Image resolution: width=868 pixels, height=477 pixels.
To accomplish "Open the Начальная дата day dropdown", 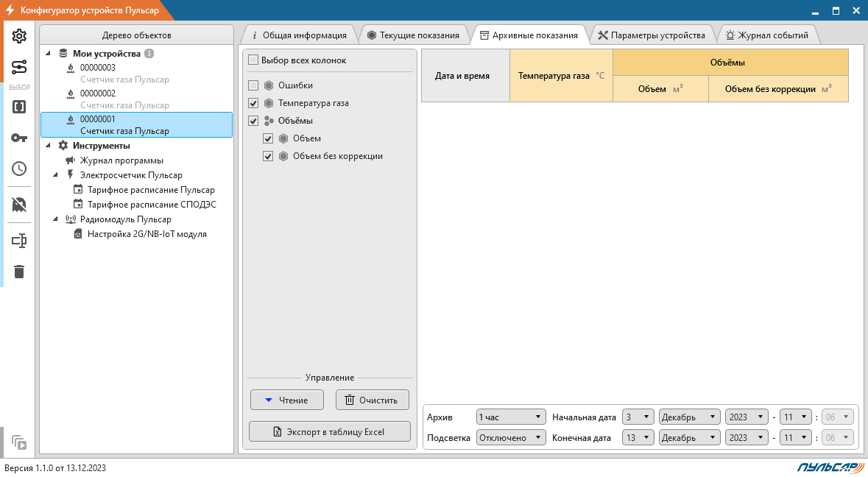I will (638, 417).
